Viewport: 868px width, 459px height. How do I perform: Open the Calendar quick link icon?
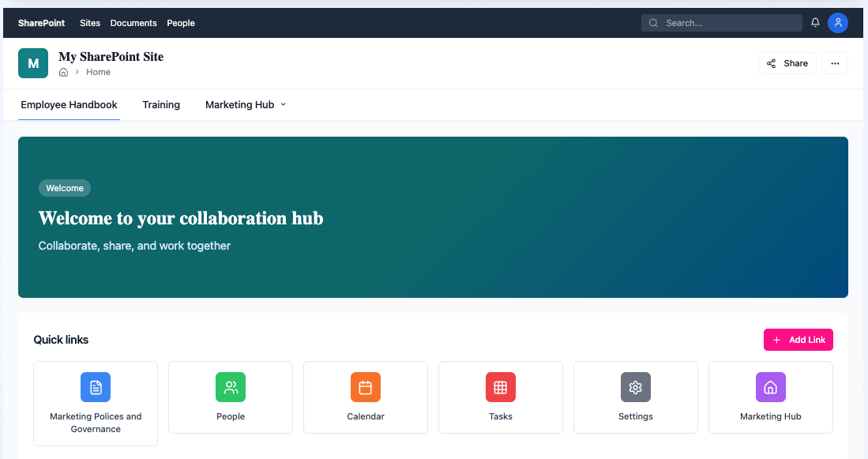[x=365, y=387]
